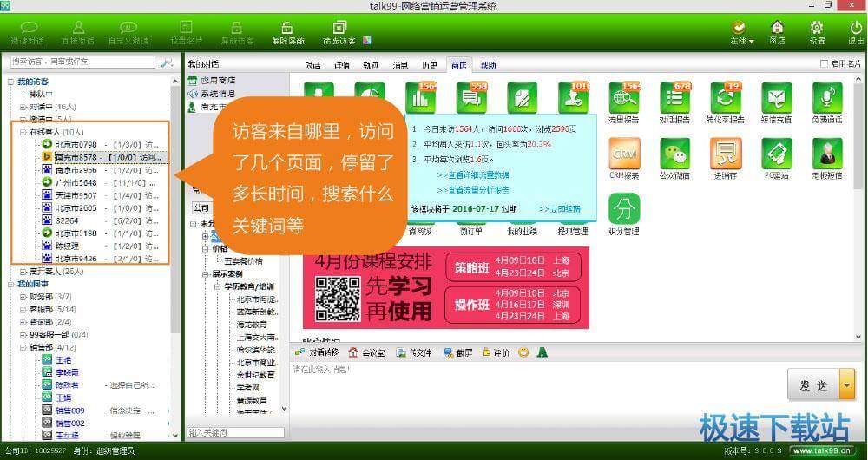Select colleague 销售009
The height and width of the screenshot is (460, 868).
[x=70, y=411]
